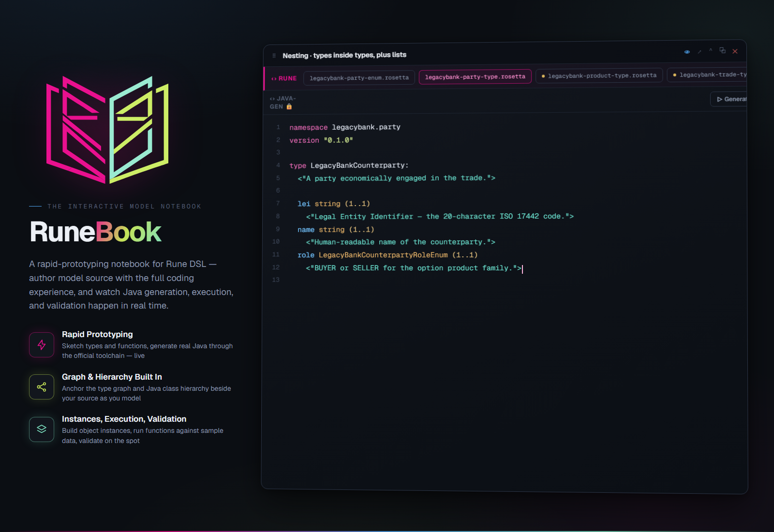Open the legacybank-trade-ty file tab
The height and width of the screenshot is (532, 774).
pos(707,74)
